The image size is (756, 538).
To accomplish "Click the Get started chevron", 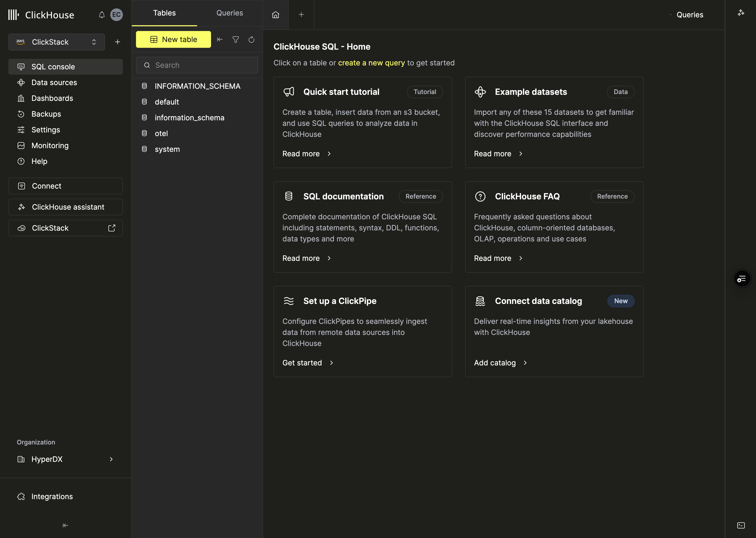I will [331, 363].
